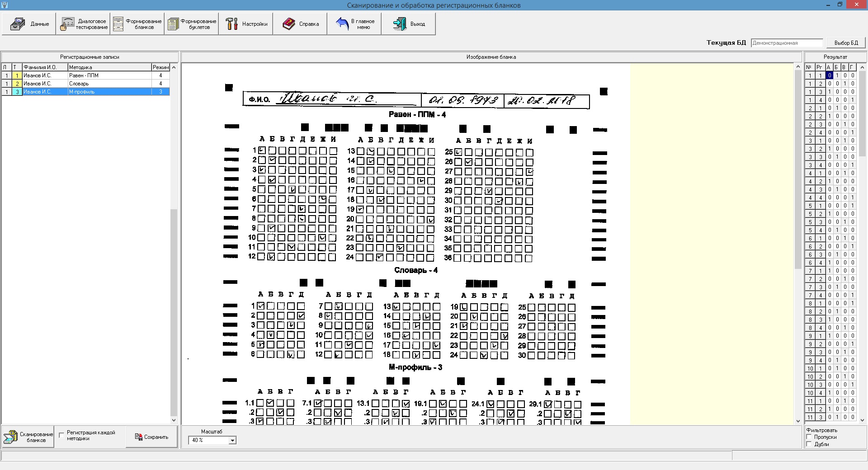Viewport: 868px width, 470px height.
Task: Open Настройки with the tools icon
Action: click(x=232, y=24)
